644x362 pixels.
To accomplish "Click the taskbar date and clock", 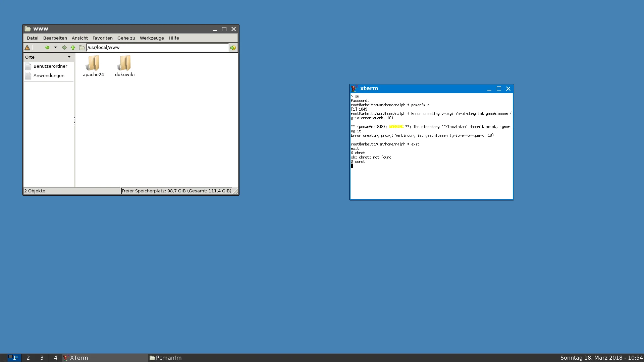I will 601,358.
